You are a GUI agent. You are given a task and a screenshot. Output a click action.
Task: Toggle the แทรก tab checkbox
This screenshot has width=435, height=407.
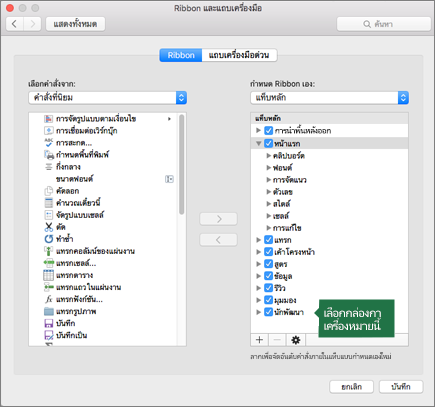point(269,240)
